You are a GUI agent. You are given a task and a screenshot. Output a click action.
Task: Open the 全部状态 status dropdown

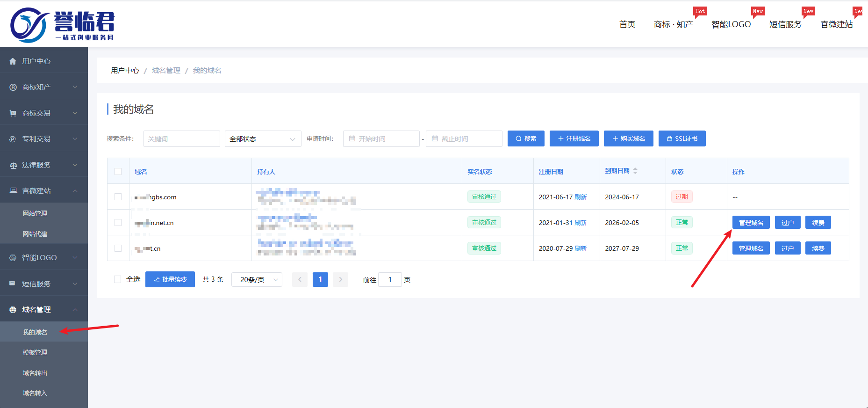coord(263,139)
